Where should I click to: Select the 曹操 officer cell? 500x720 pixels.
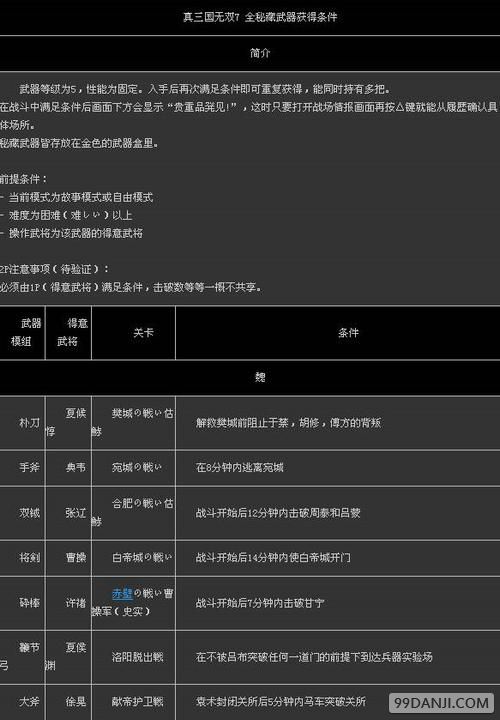tap(68, 558)
